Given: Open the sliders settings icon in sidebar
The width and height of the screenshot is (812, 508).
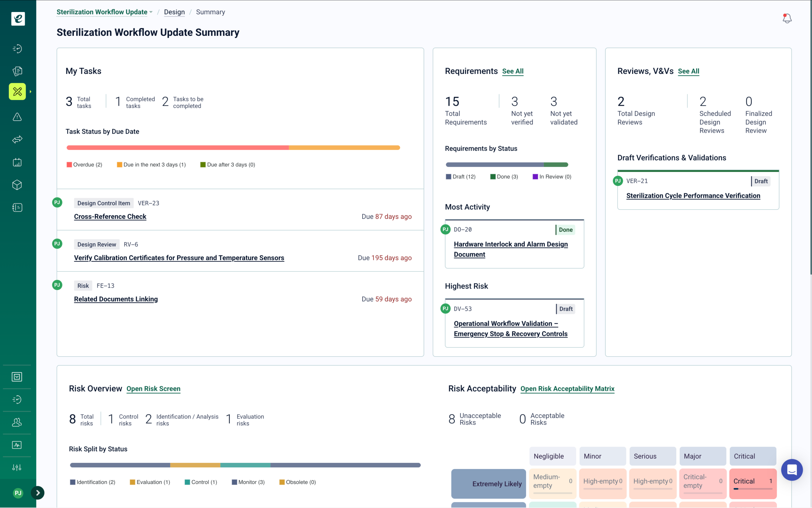Looking at the screenshot, I should coord(17,467).
